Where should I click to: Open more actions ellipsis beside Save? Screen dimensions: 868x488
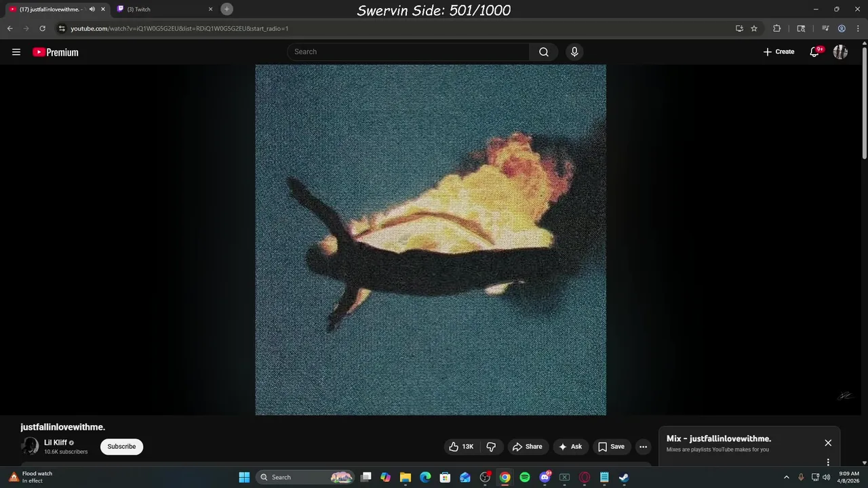(x=643, y=447)
